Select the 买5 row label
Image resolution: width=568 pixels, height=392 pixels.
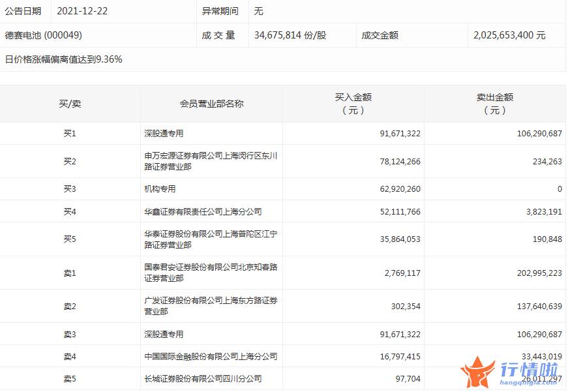(70, 239)
